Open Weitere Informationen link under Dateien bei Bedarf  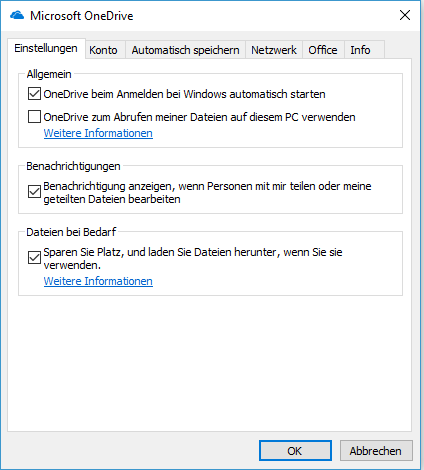(98, 281)
